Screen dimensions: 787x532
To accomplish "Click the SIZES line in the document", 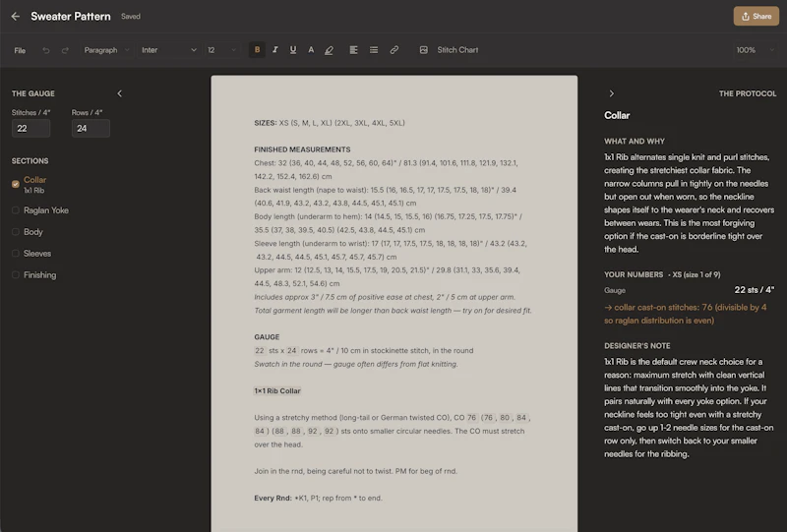I will click(330, 123).
